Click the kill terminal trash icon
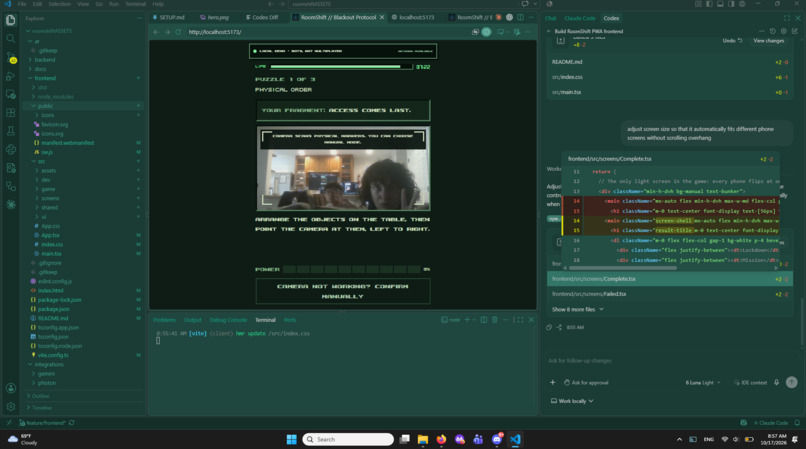806x449 pixels. (494, 320)
